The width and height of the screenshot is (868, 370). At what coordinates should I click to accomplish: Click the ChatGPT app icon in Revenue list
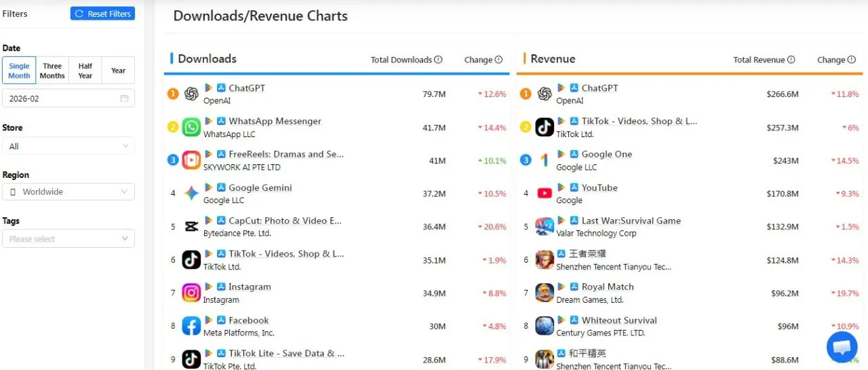[545, 94]
